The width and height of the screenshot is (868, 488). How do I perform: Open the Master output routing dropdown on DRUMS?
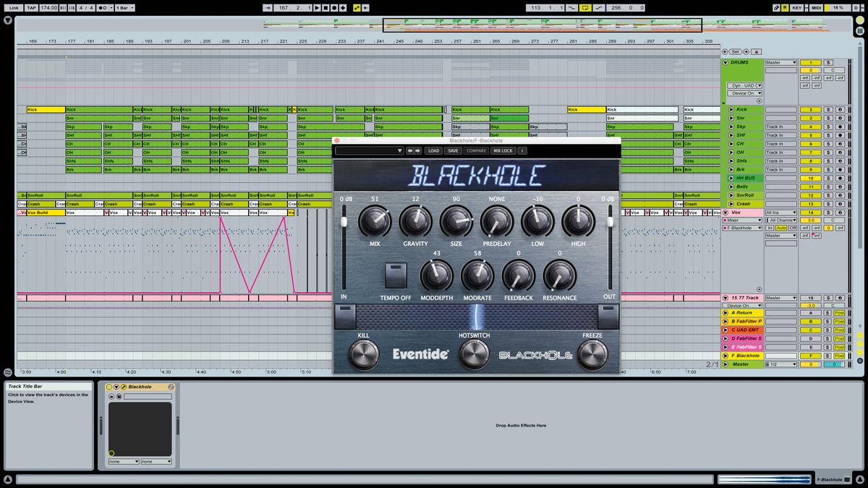(781, 63)
